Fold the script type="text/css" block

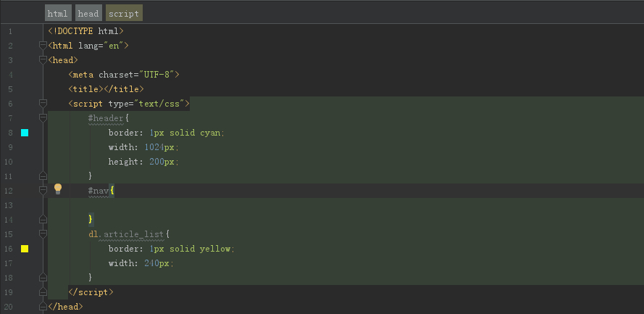[43, 104]
